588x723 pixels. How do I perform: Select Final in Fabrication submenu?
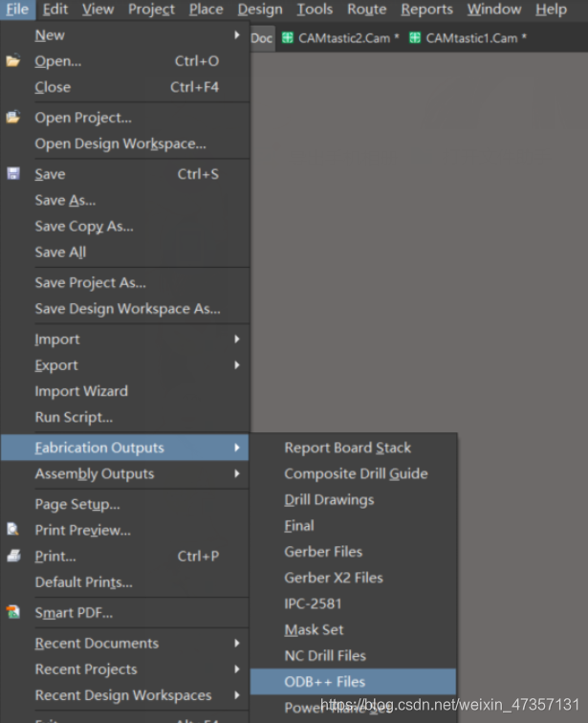354,526
